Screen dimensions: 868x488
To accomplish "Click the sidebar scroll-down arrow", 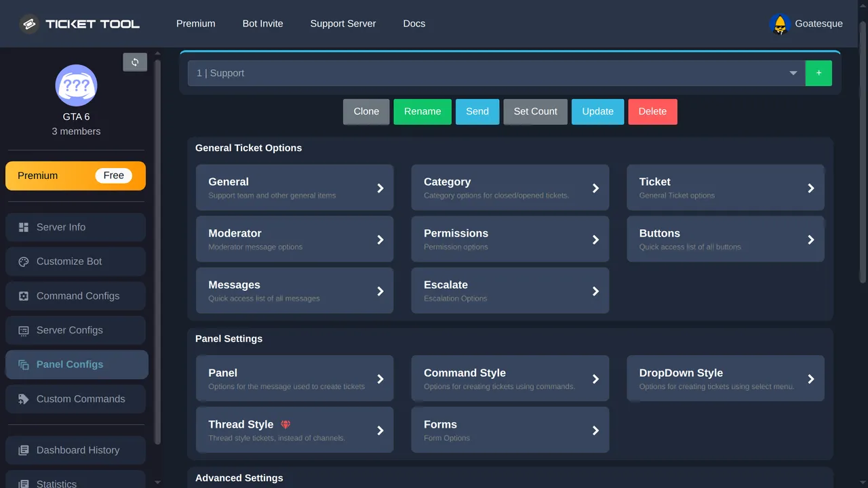I will click(158, 483).
